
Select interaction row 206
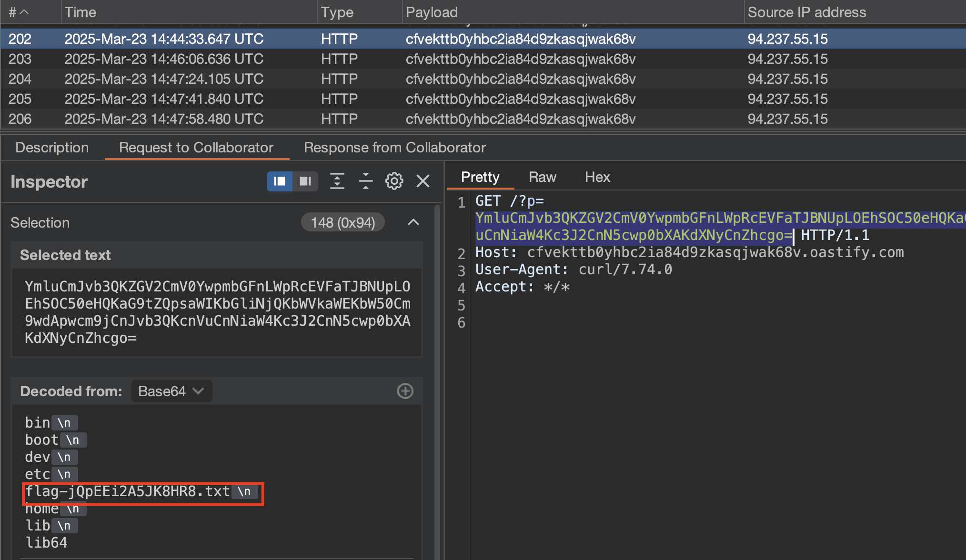tap(333, 119)
